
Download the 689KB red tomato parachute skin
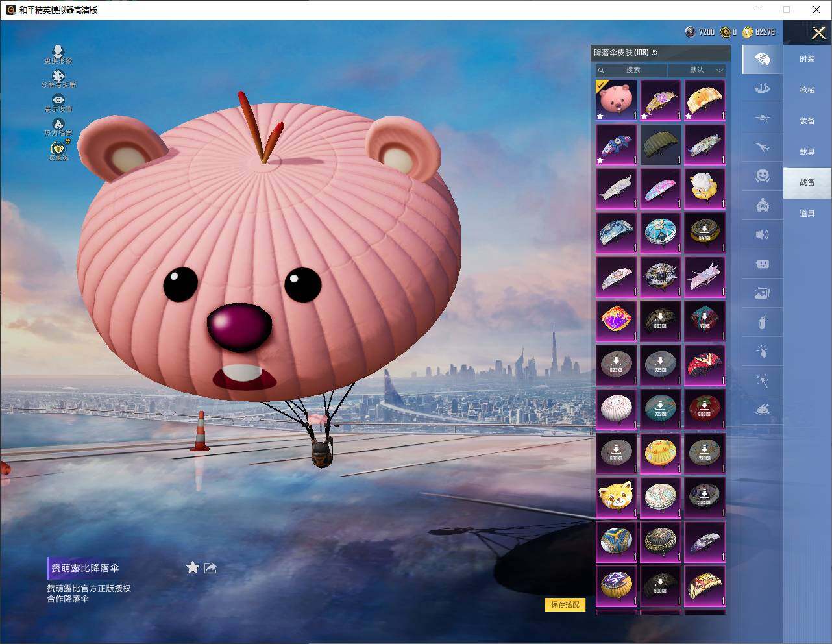(x=705, y=410)
